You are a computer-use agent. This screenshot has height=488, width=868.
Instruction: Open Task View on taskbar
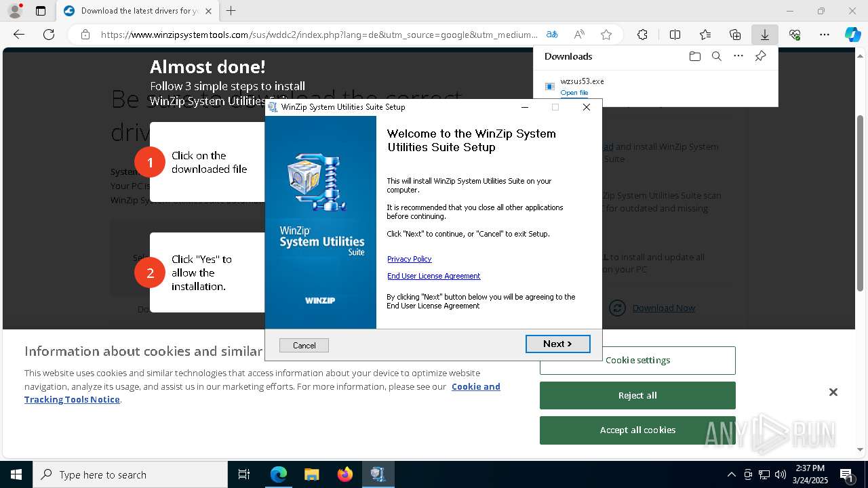point(244,474)
